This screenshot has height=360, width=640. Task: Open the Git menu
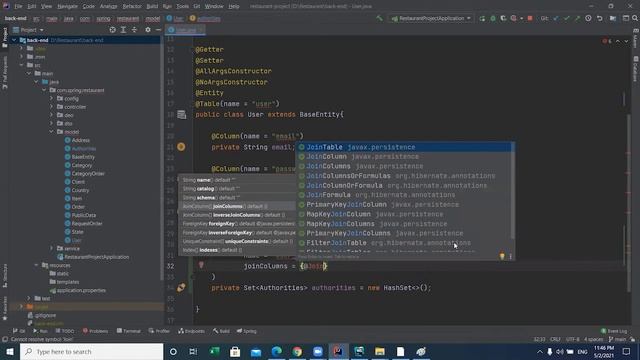(197, 6)
